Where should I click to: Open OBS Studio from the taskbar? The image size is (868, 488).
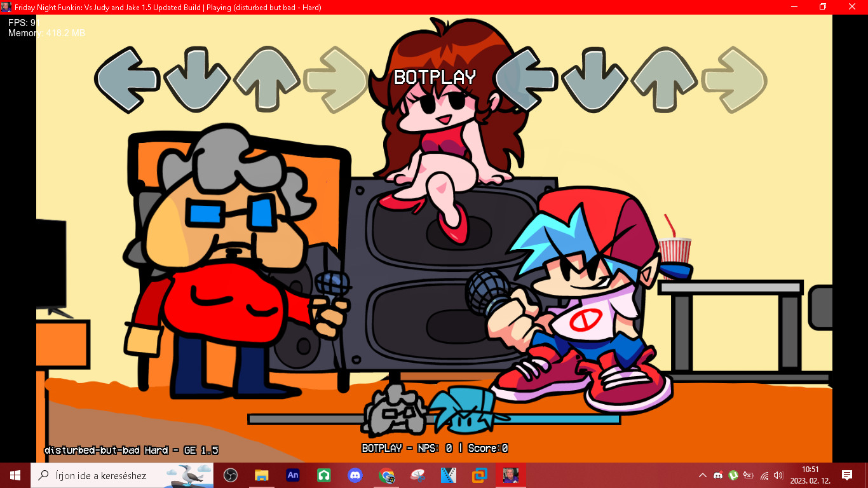pos(230,475)
